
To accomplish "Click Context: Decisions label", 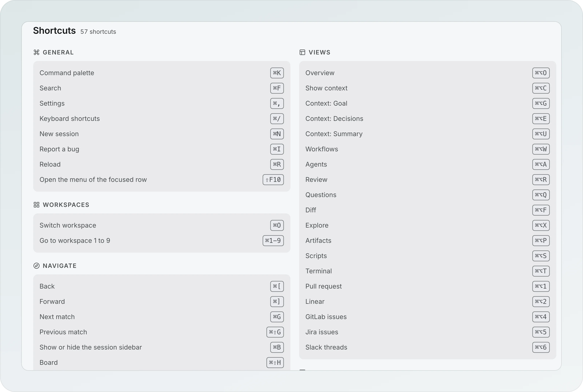I will click(x=334, y=119).
